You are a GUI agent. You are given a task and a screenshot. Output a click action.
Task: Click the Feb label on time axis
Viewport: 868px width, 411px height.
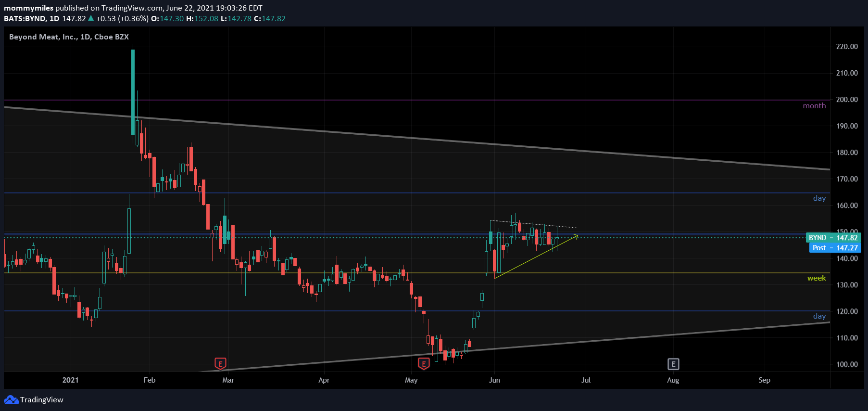(x=150, y=380)
